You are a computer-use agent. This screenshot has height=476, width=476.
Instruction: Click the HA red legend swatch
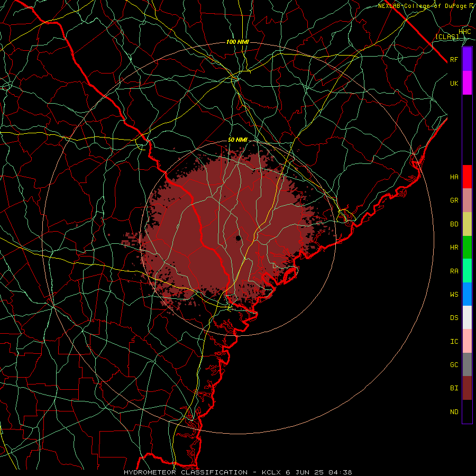[467, 177]
